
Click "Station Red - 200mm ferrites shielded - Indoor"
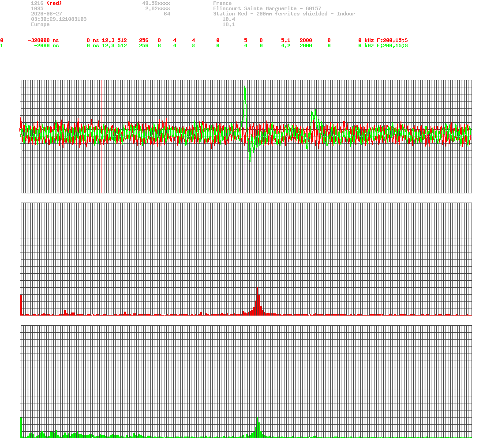[x=284, y=14]
